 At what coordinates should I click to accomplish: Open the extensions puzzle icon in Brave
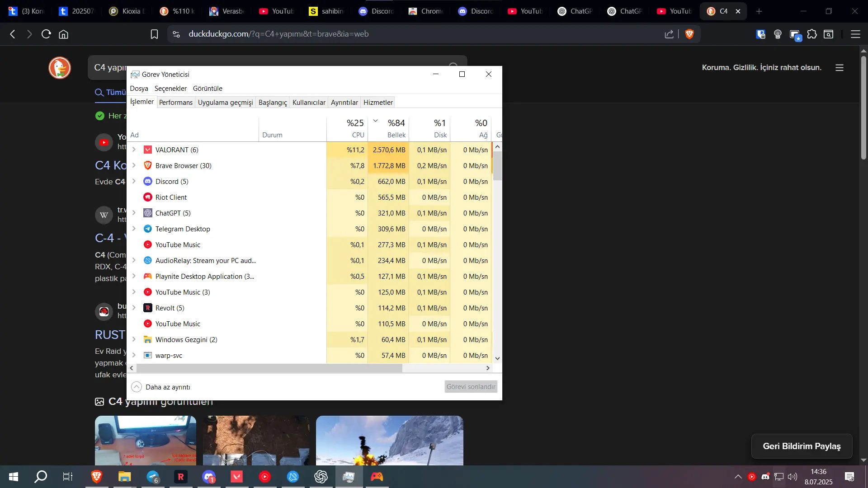(x=812, y=34)
